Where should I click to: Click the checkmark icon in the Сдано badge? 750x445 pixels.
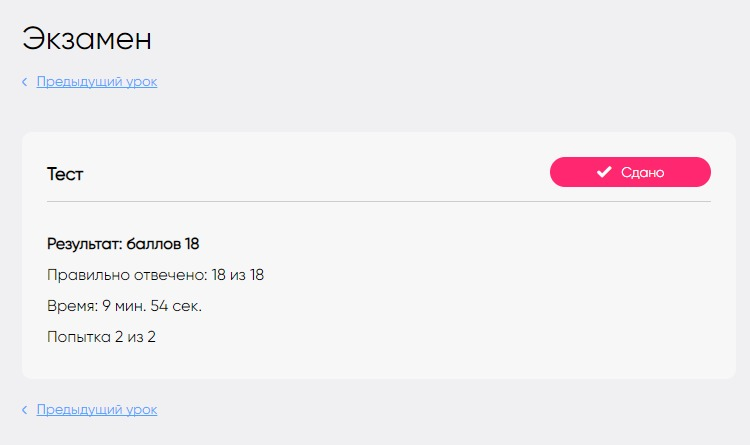click(604, 172)
